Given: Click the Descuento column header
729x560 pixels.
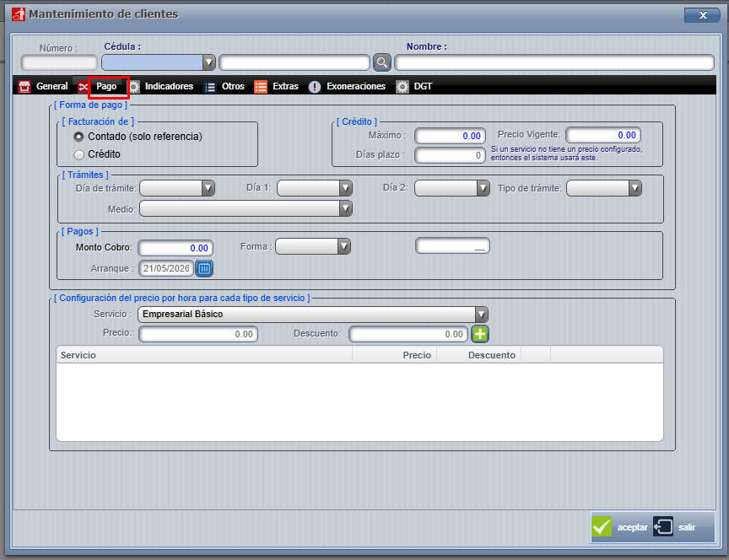Looking at the screenshot, I should click(479, 355).
